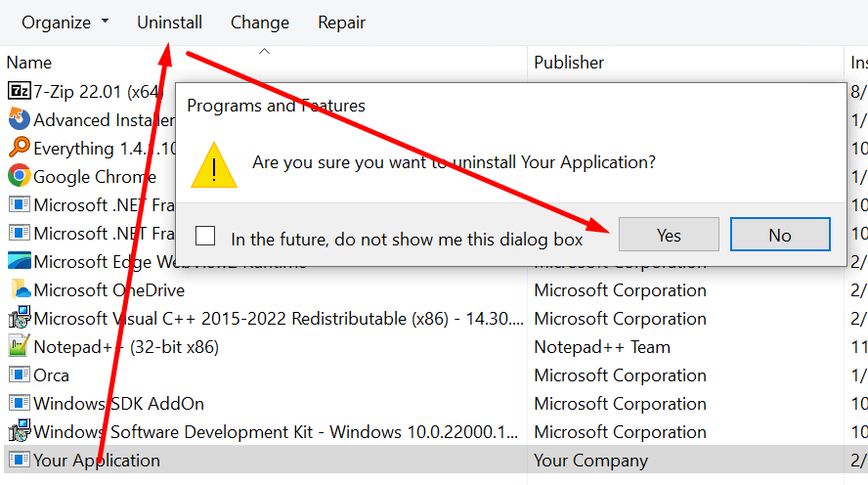The height and width of the screenshot is (485, 868).
Task: Click the Visual C++ Redistributable installer icon
Action: (x=19, y=317)
